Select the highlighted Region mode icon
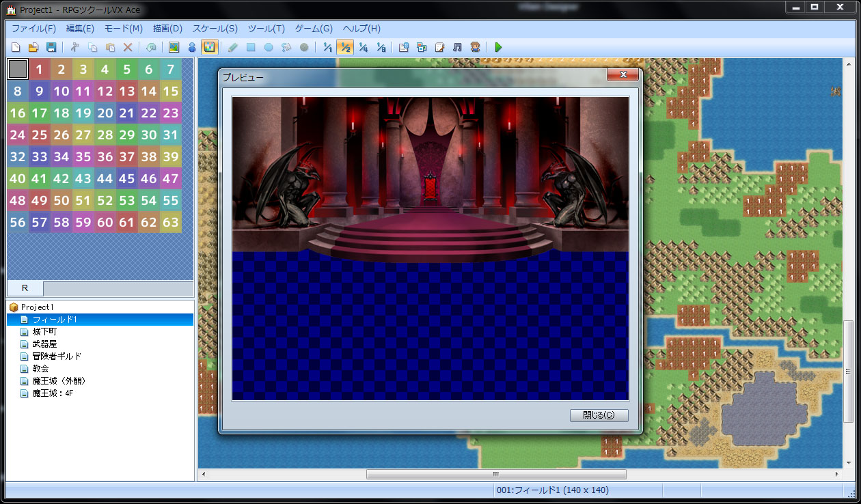 [x=210, y=48]
